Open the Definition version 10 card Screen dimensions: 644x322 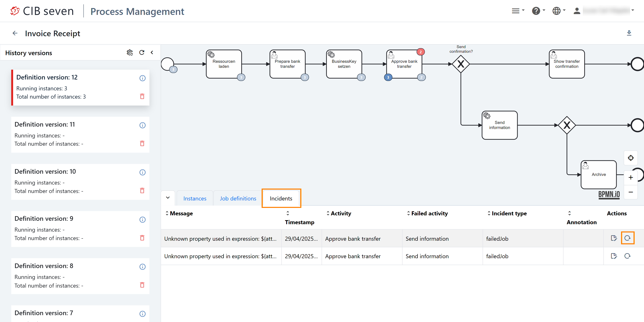pos(80,182)
